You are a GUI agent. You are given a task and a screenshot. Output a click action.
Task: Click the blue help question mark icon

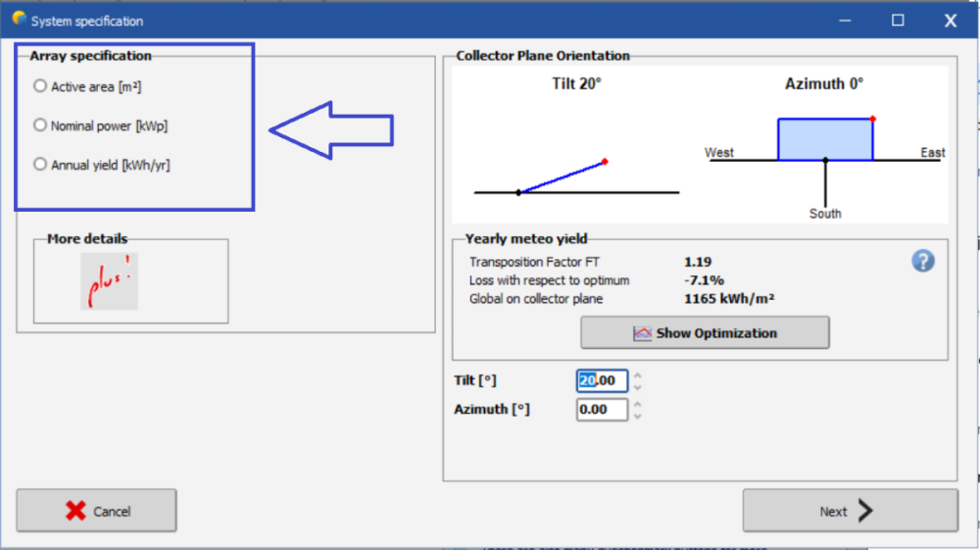click(x=922, y=261)
